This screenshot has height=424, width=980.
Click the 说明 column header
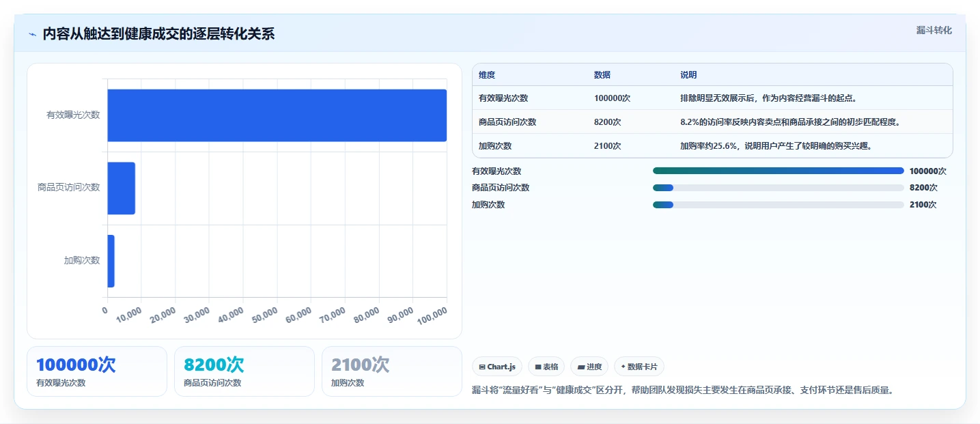[x=688, y=74]
